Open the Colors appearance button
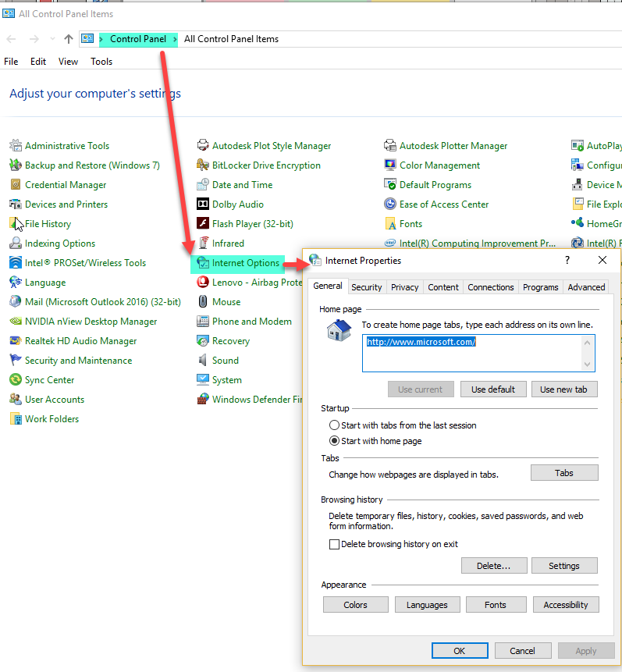 pos(355,605)
